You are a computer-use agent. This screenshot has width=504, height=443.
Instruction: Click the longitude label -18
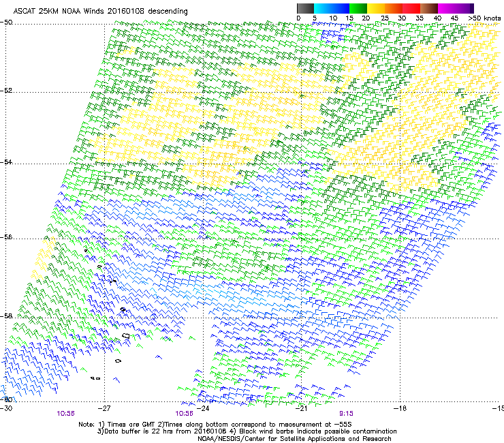pos(400,408)
